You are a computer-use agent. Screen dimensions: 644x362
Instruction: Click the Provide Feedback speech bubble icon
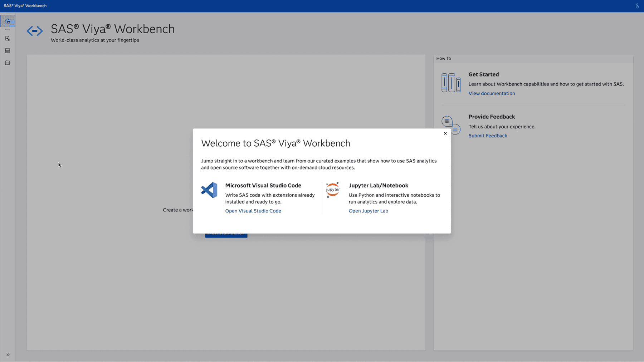tap(451, 125)
